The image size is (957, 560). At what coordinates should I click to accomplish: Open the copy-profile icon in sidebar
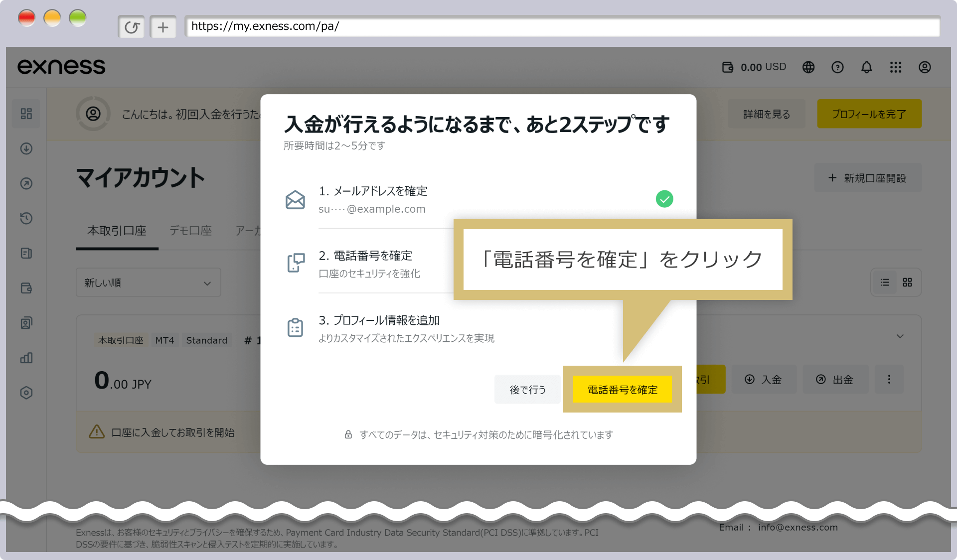(26, 323)
